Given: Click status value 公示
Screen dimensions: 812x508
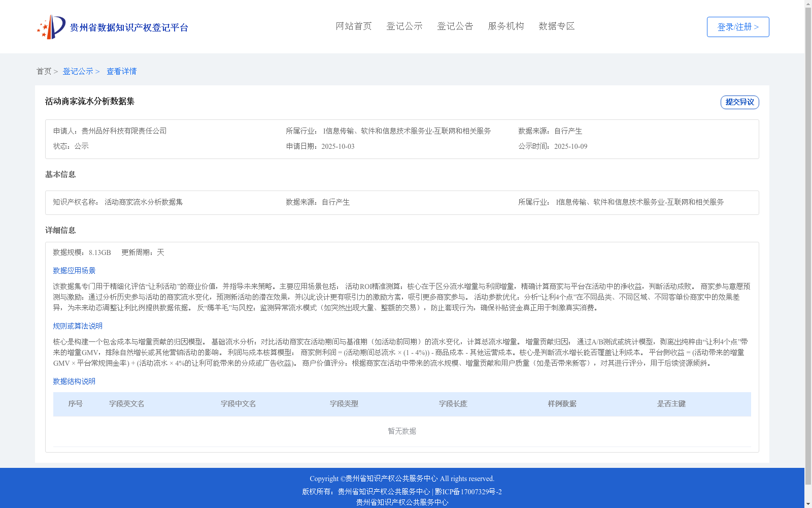Looking at the screenshot, I should pos(82,146).
